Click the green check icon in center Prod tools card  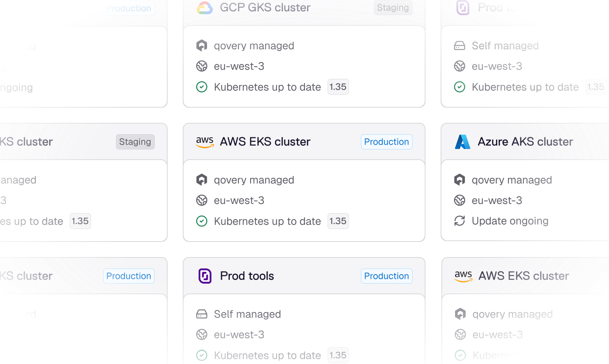click(x=202, y=355)
